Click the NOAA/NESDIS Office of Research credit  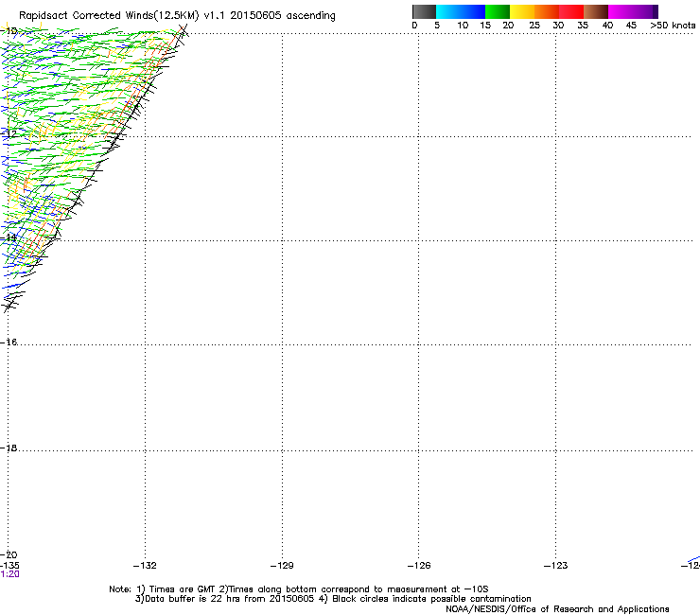[x=557, y=609]
